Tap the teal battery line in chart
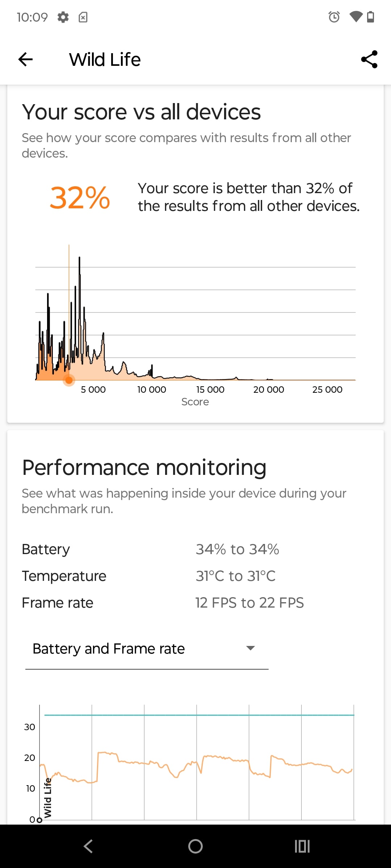Screen dimensions: 391x868 coord(199,715)
